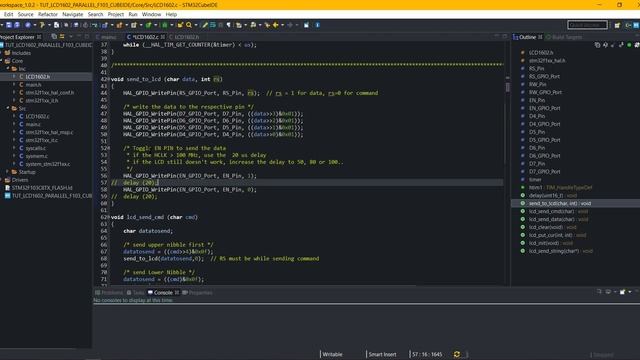The height and width of the screenshot is (360, 640).
Task: Select LCD1602.c in the Src folder
Action: 37,116
